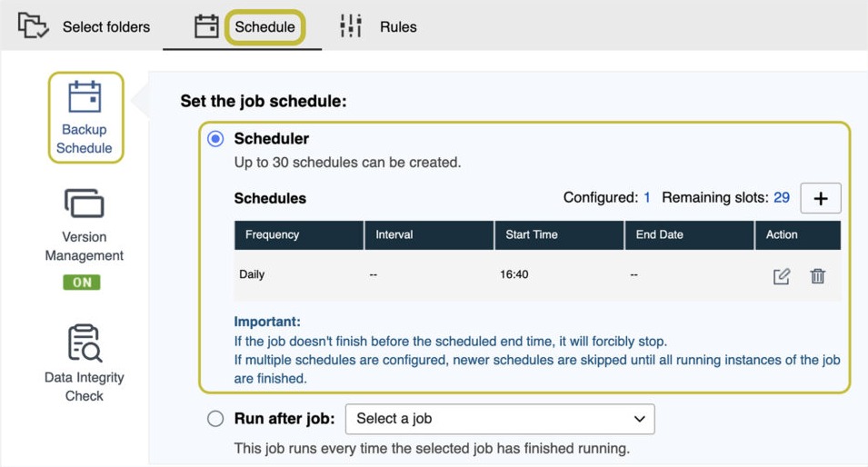Delete the Daily schedule with trash icon
The height and width of the screenshot is (467, 868).
tap(818, 275)
